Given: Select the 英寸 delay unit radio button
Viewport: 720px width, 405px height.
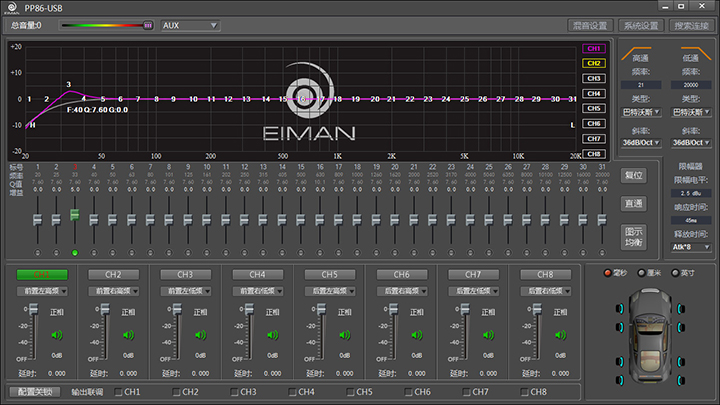Looking at the screenshot, I should [x=675, y=273].
